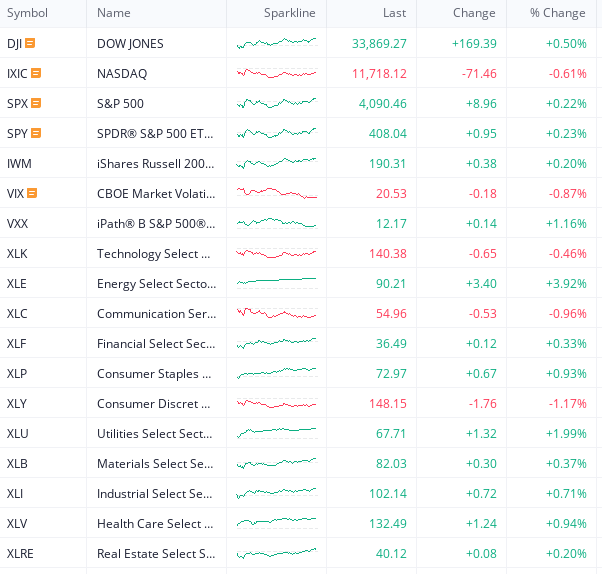Click the SPDR® S&P 500 ET... name
The height and width of the screenshot is (574, 602).
[155, 134]
